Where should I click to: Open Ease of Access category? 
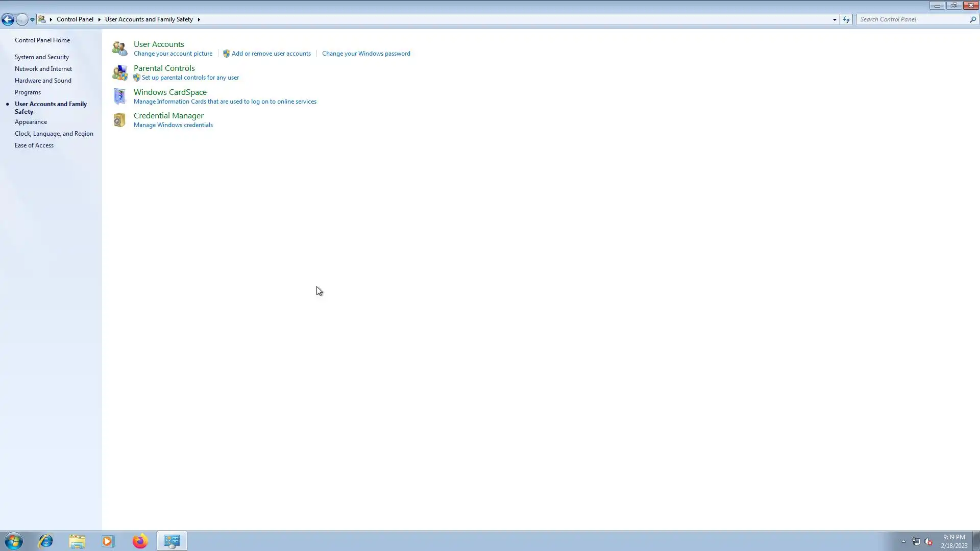click(34, 145)
